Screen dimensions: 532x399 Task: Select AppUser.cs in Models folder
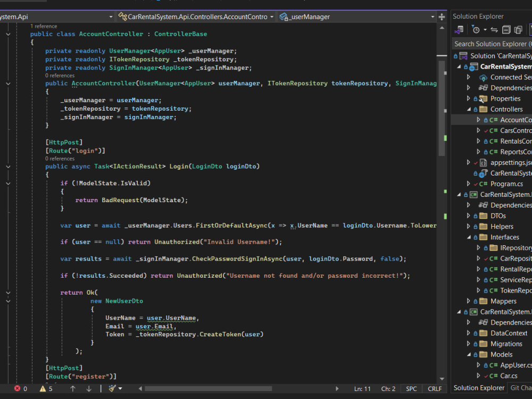tap(516, 365)
